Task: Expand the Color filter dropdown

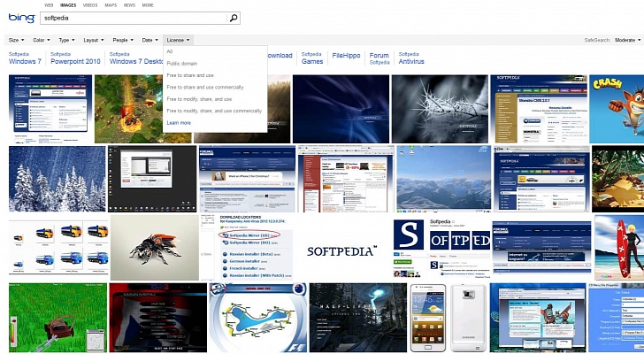Action: (42, 40)
